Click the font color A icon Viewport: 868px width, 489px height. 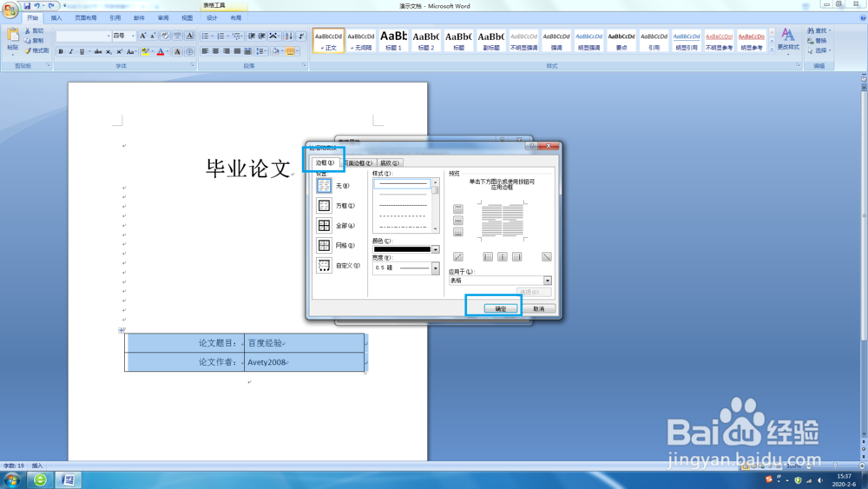pos(161,51)
